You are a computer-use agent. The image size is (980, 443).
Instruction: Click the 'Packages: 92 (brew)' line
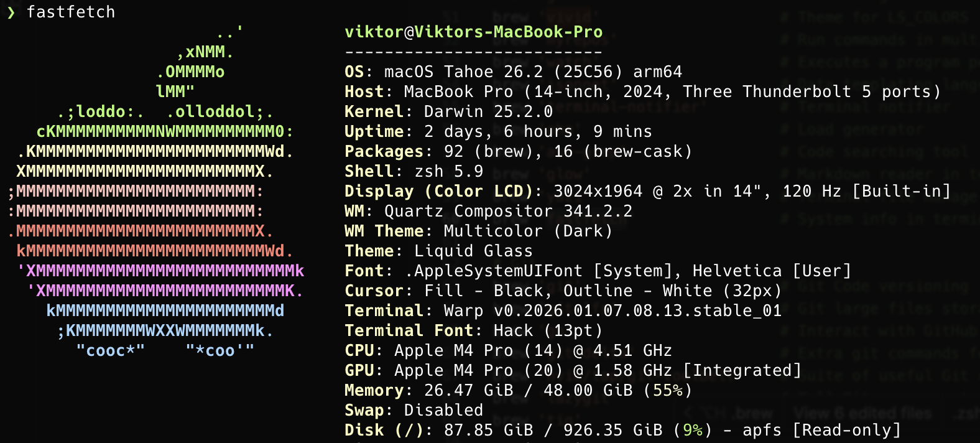pos(519,151)
